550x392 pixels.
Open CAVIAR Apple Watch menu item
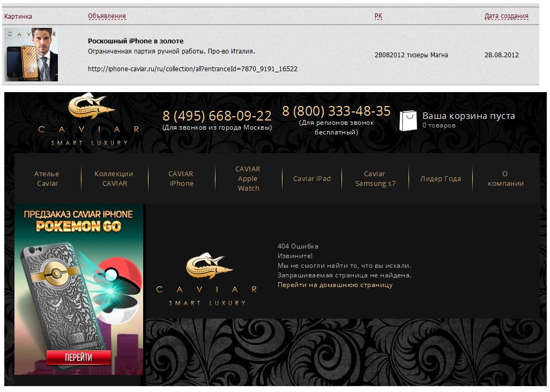click(248, 178)
